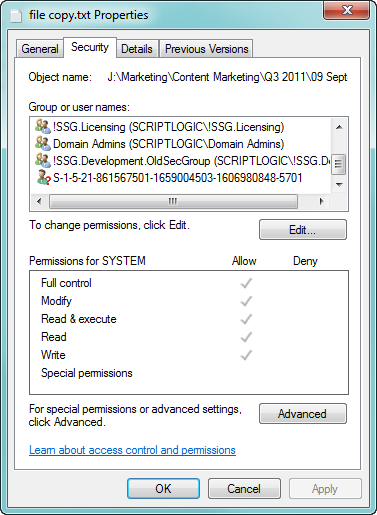Switch to the General tab

coord(40,49)
